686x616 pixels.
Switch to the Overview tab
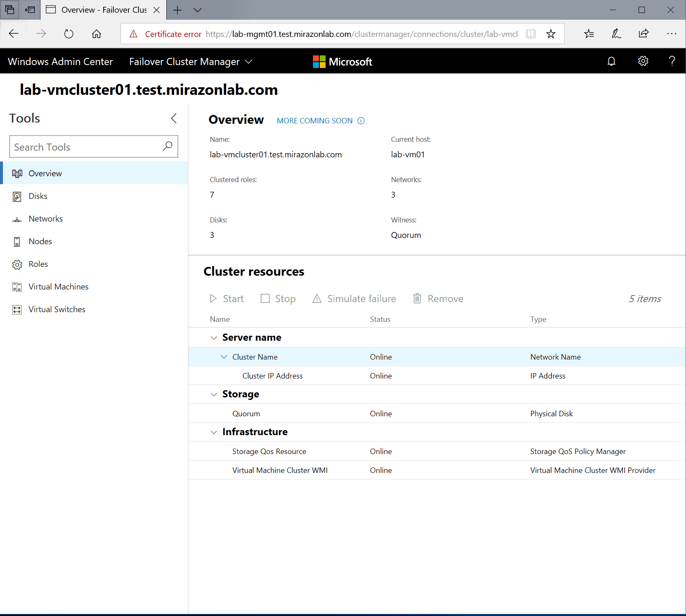[x=45, y=173]
